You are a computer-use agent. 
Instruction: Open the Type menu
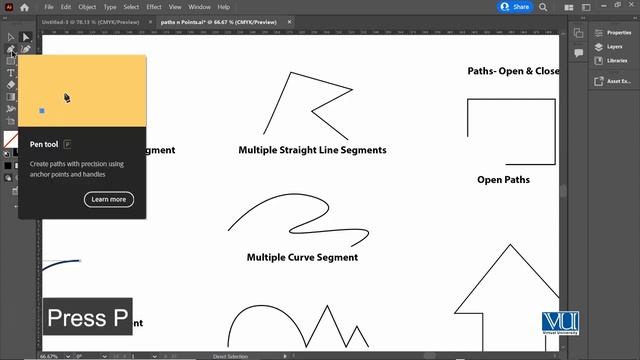click(x=110, y=7)
